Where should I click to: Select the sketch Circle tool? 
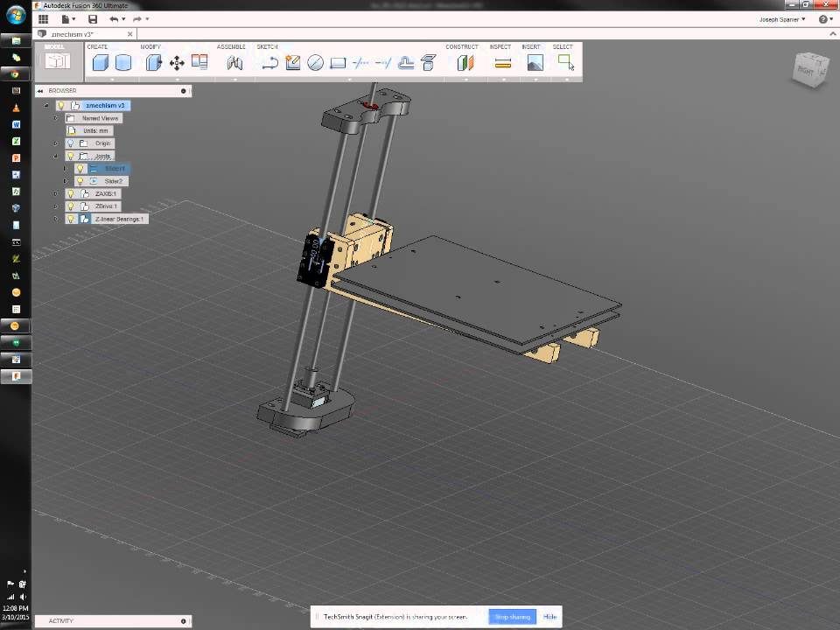(x=315, y=63)
